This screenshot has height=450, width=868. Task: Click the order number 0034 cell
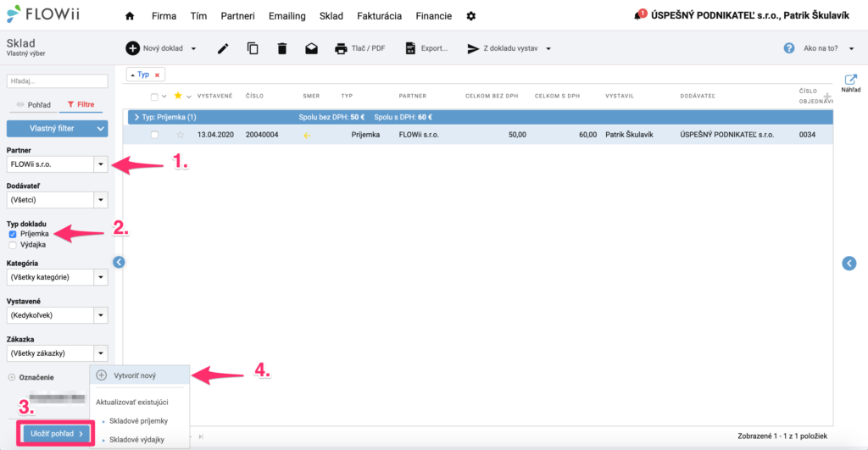tap(807, 135)
